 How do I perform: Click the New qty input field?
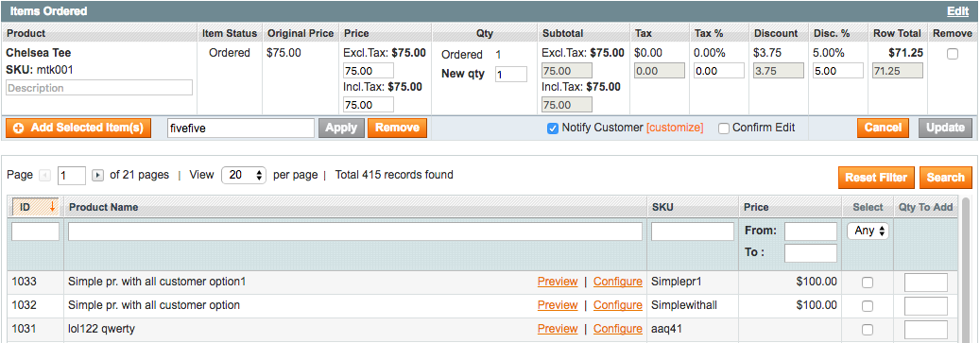(x=510, y=75)
